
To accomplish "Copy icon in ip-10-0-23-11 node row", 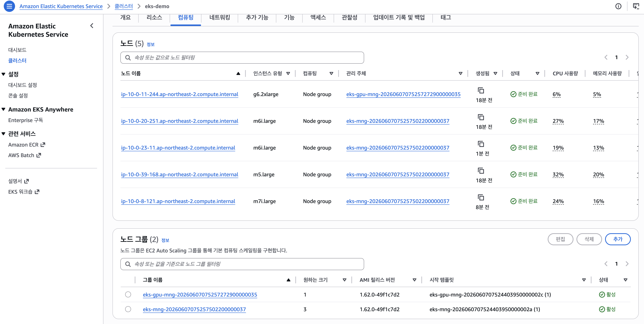I will 481,144.
